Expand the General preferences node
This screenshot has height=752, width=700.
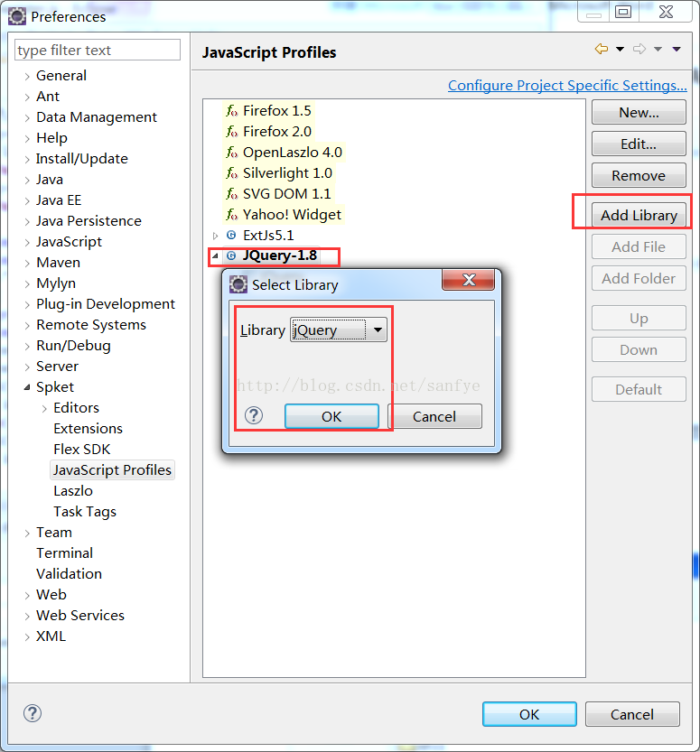tap(27, 76)
